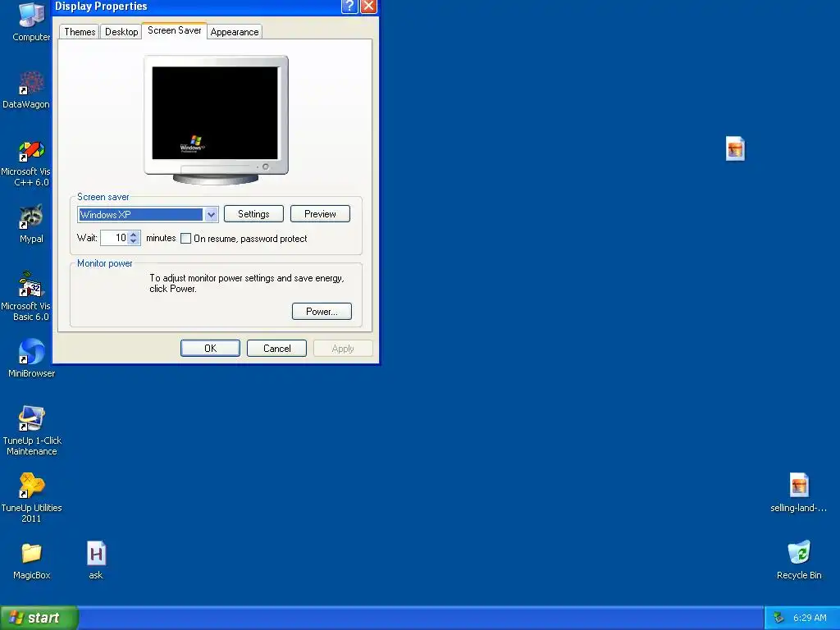
Task: Increase wait minutes with up arrow
Action: pos(134,234)
